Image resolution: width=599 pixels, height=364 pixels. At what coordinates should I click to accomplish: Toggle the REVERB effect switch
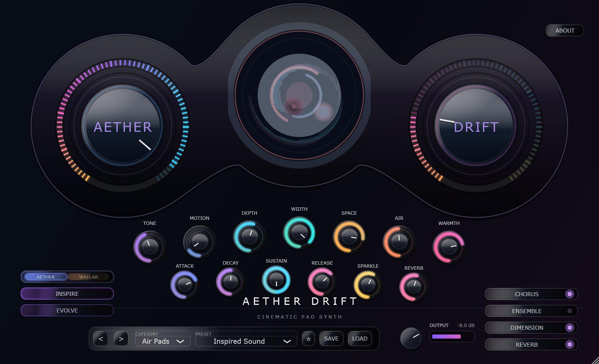pos(531,344)
